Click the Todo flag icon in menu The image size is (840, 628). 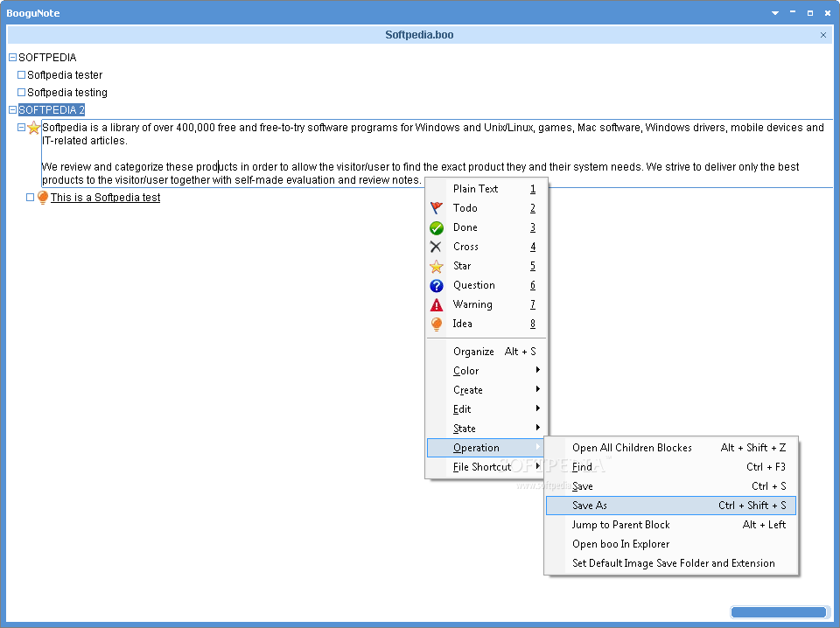[x=437, y=207]
